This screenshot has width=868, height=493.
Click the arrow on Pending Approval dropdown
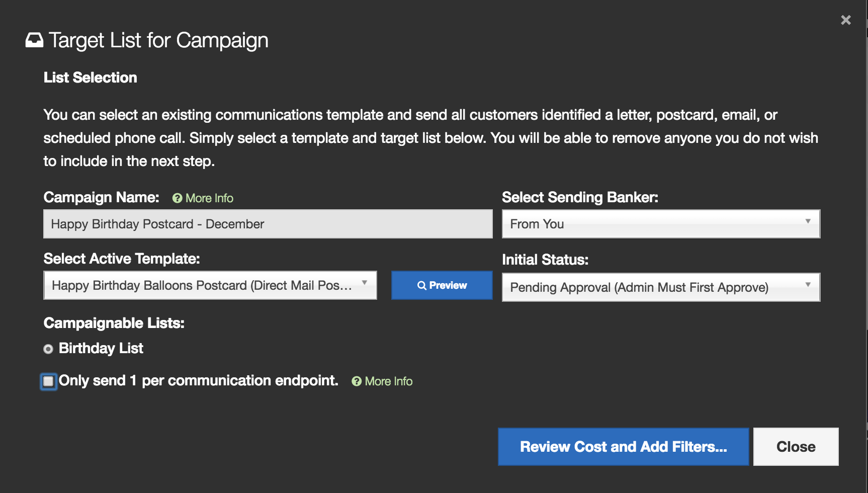point(808,285)
